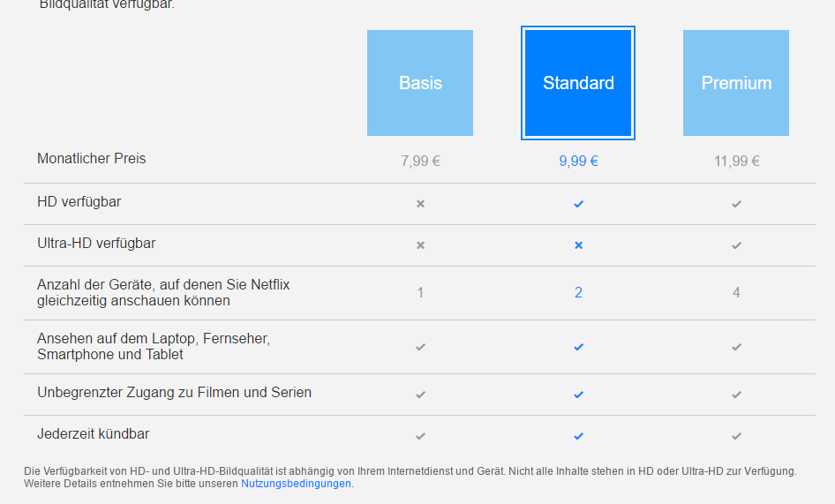Click the Basis Ultra-HD cross icon
Screen dimensions: 835x504
420,245
